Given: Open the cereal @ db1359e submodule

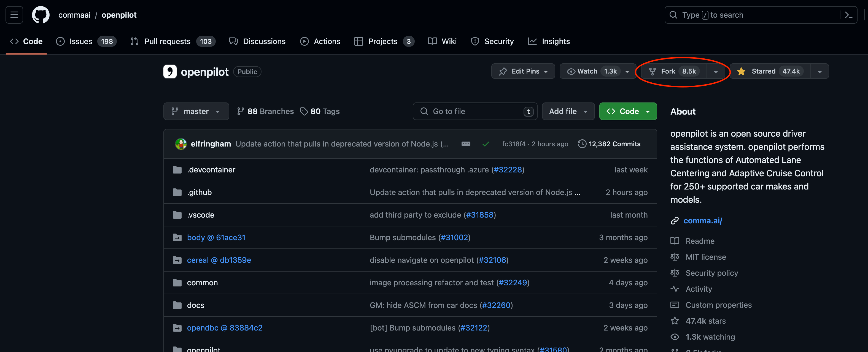Looking at the screenshot, I should point(219,260).
